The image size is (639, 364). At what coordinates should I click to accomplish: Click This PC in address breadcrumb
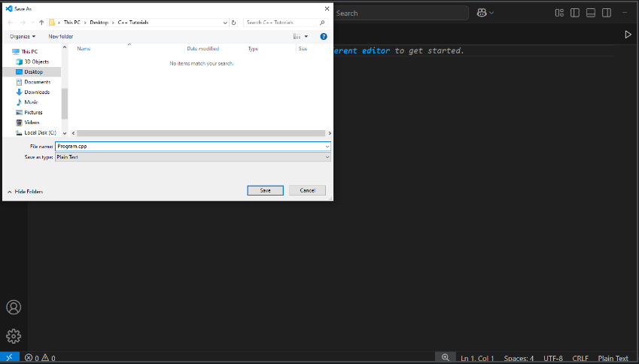coord(72,23)
